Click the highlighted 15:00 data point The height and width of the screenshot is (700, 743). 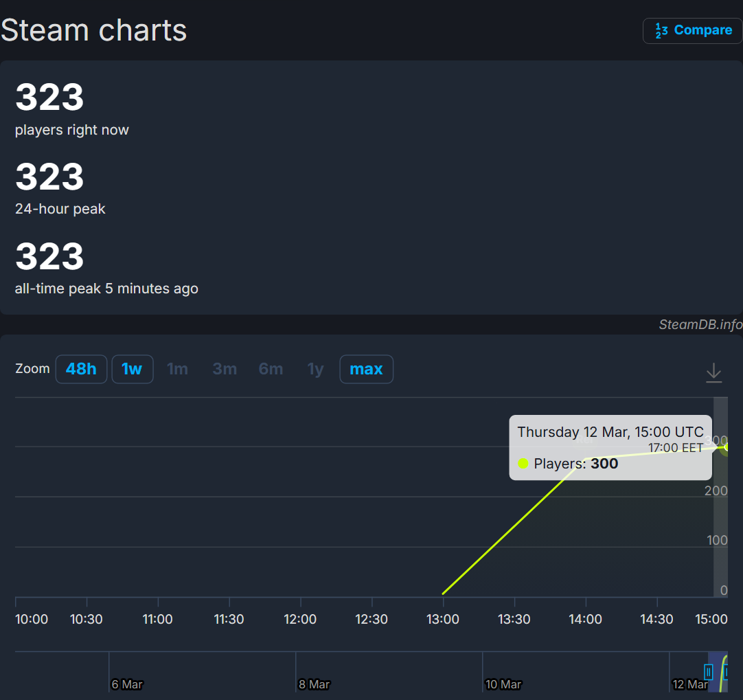(728, 447)
